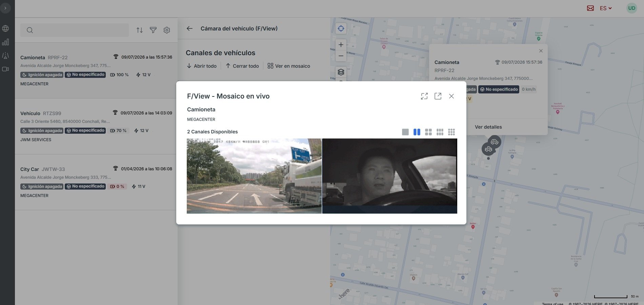Select the nine-tile grid layout
The image size is (644, 305).
point(451,132)
